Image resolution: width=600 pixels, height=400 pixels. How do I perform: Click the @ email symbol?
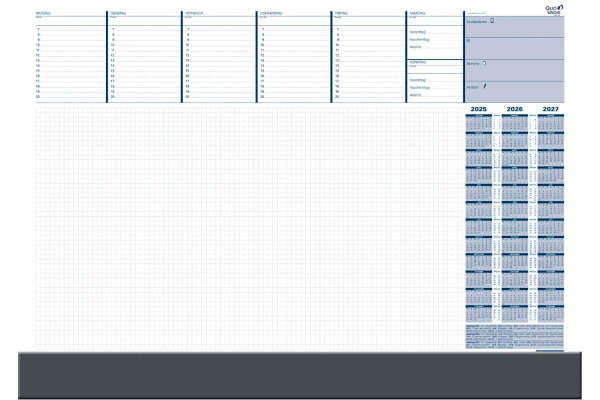[x=469, y=42]
